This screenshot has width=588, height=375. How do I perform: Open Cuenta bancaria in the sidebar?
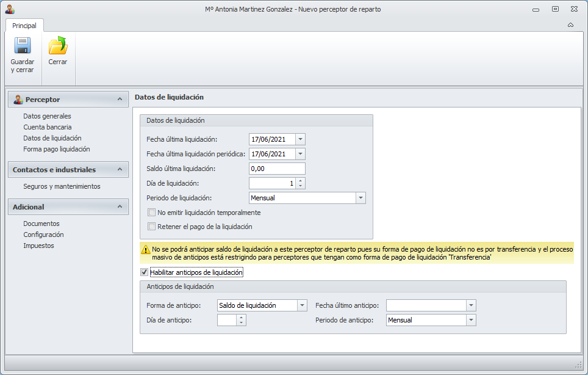[47, 127]
